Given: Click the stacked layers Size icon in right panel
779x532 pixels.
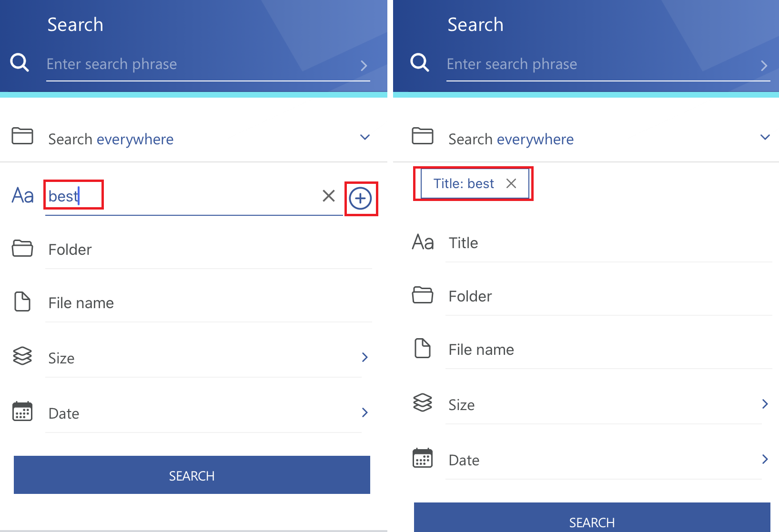Looking at the screenshot, I should [x=423, y=403].
